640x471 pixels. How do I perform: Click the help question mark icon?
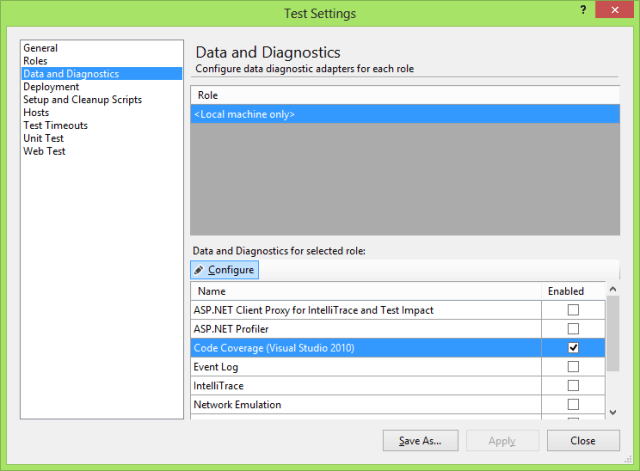582,11
